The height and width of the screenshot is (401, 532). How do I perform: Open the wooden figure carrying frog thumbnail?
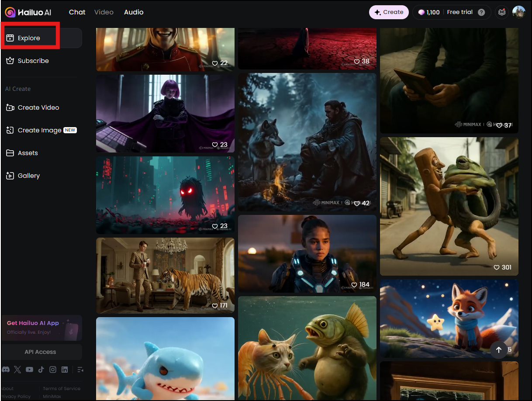click(x=449, y=206)
